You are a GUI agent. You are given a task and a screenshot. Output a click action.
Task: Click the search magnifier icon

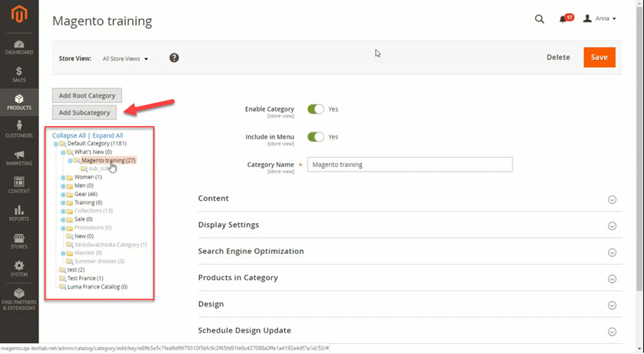coord(539,19)
